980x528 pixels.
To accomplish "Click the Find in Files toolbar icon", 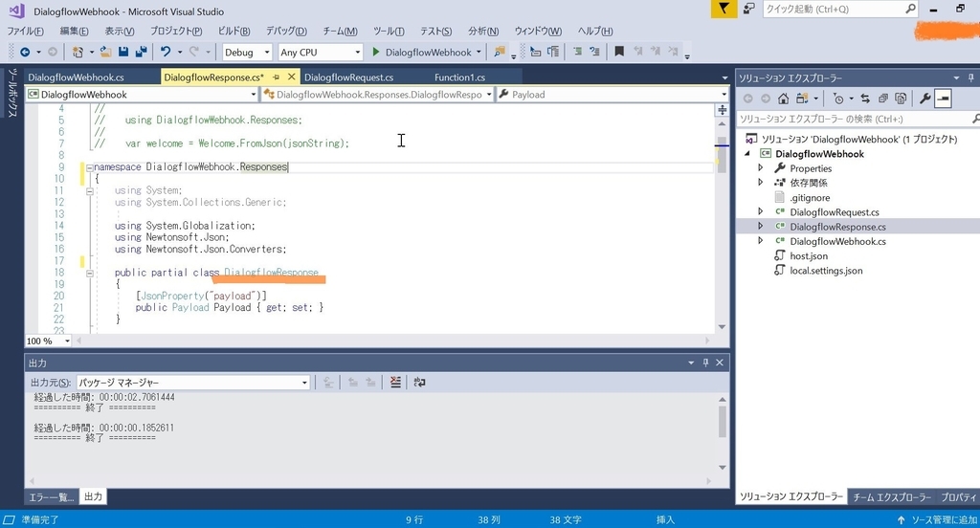I will point(499,52).
